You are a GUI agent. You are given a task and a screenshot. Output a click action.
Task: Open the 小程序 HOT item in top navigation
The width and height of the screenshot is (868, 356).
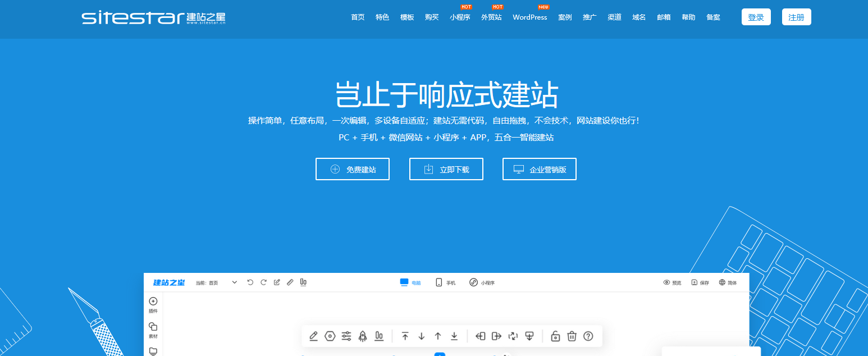pyautogui.click(x=460, y=17)
